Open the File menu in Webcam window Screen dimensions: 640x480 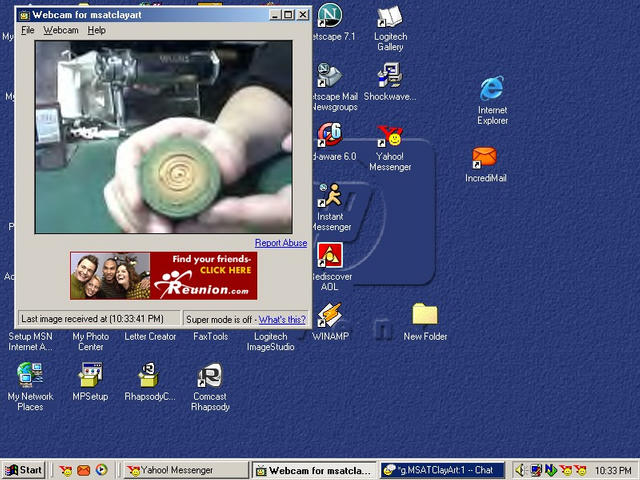click(x=28, y=30)
